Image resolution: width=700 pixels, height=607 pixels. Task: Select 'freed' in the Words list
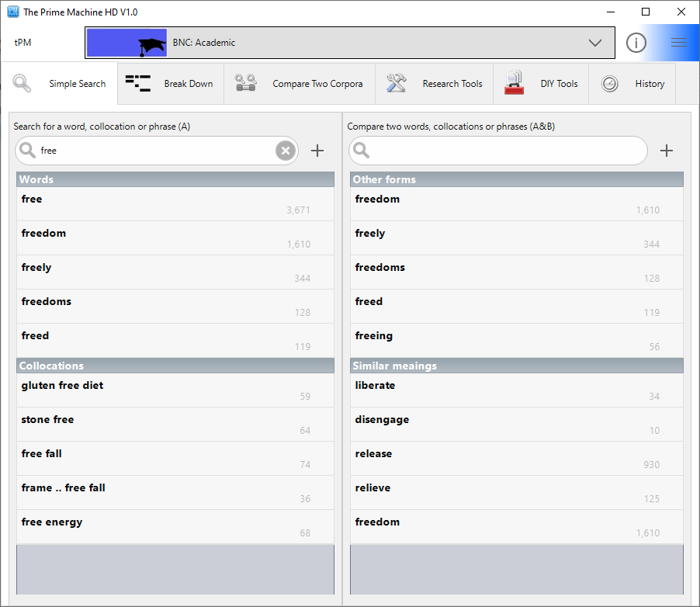tap(175, 341)
